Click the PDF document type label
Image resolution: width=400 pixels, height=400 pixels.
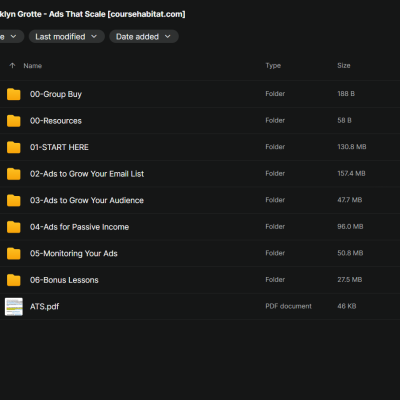pyautogui.click(x=288, y=306)
